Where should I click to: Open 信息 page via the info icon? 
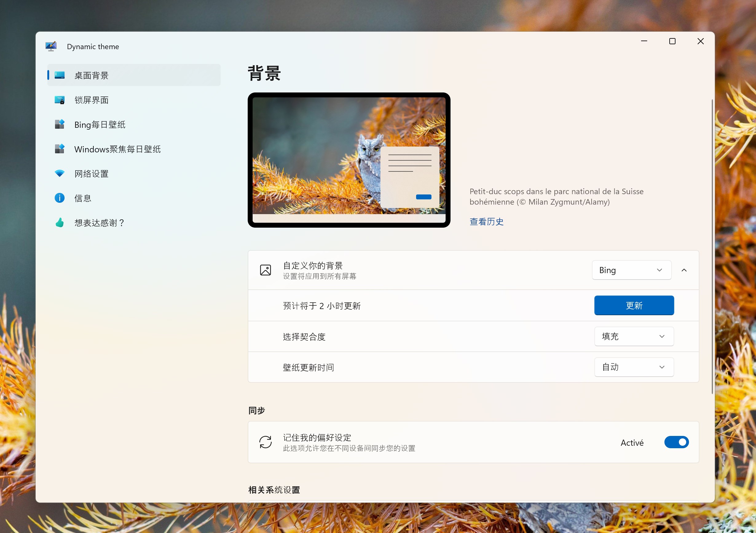[60, 198]
